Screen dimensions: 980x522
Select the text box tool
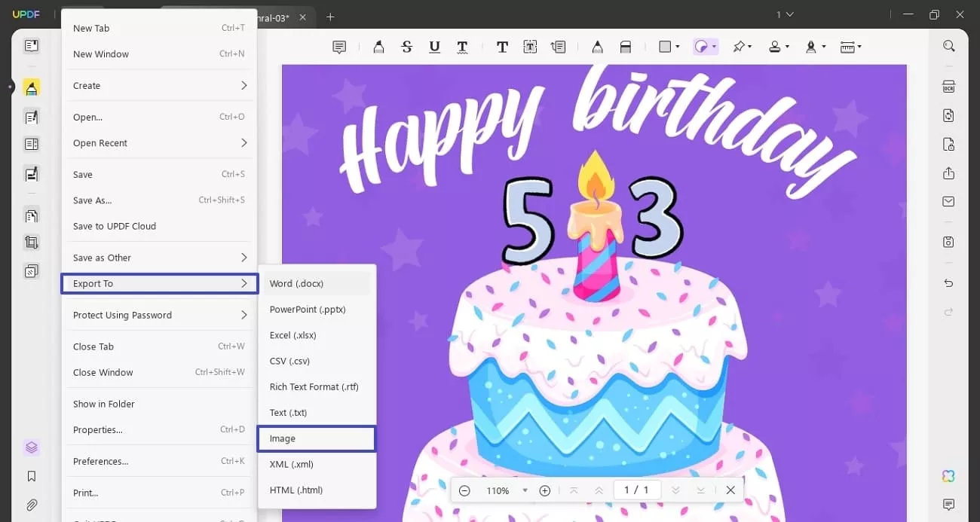click(x=530, y=47)
